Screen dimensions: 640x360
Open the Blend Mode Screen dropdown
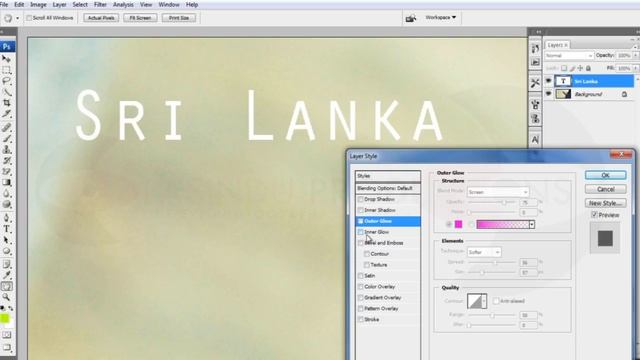pos(498,192)
